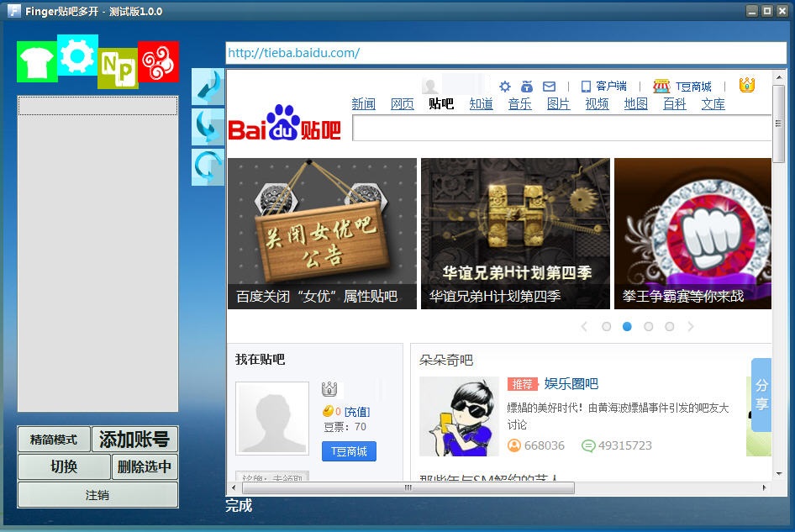Image resolution: width=795 pixels, height=532 pixels.
Task: Select the third carousel dot
Action: (649, 327)
